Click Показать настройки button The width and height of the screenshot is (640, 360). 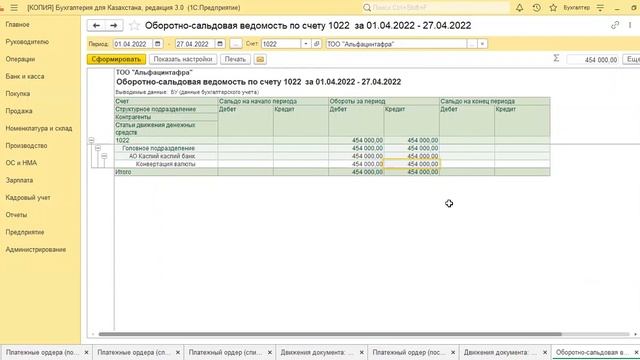183,59
